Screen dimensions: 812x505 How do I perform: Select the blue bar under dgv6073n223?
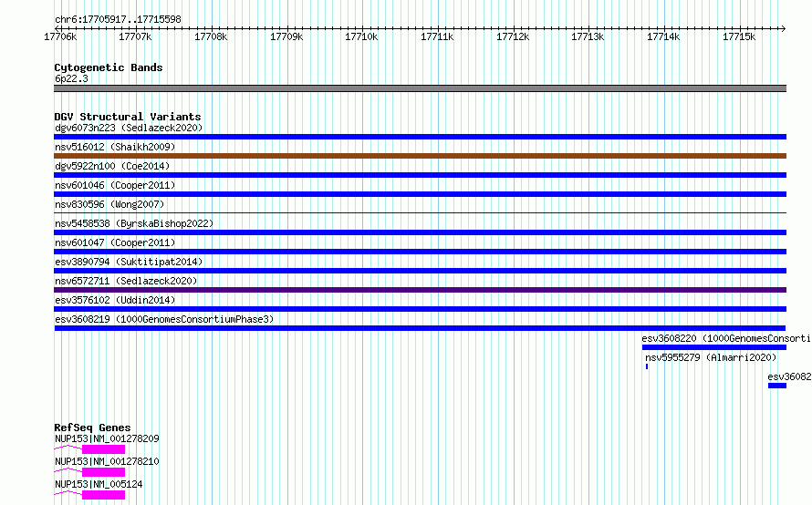click(420, 137)
